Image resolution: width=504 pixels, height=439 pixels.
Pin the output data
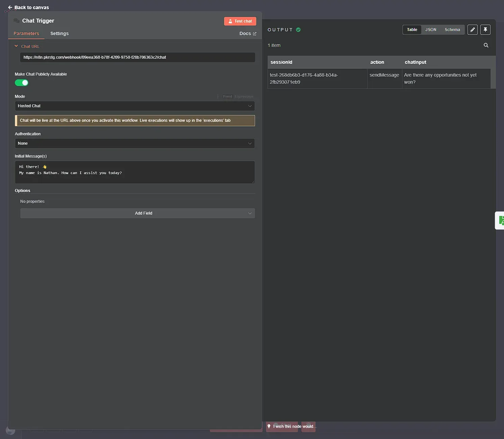(x=485, y=30)
